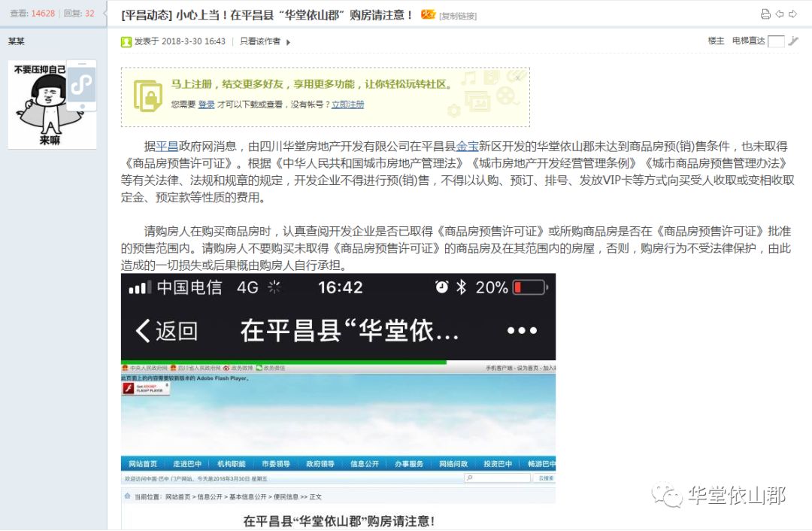This screenshot has width=812, height=531.
Task: Focus the 电梯直达 floor number input box
Action: (776, 41)
